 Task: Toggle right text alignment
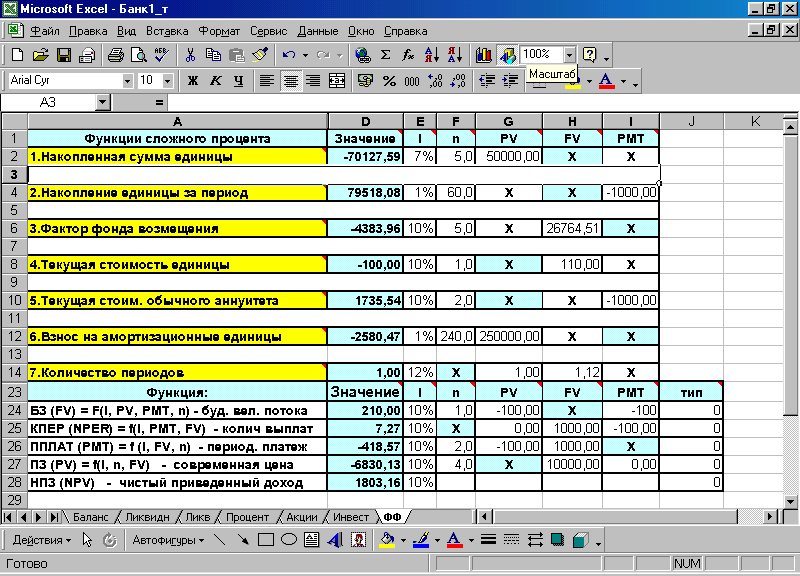313,81
